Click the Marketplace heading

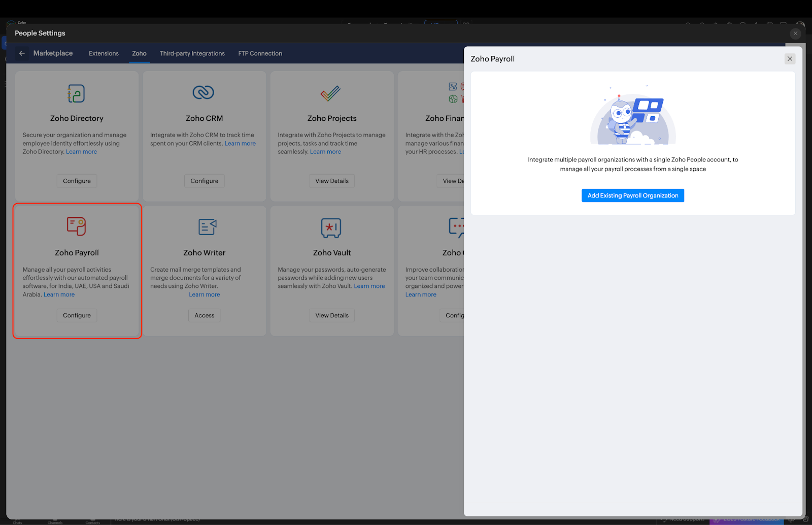[x=53, y=53]
